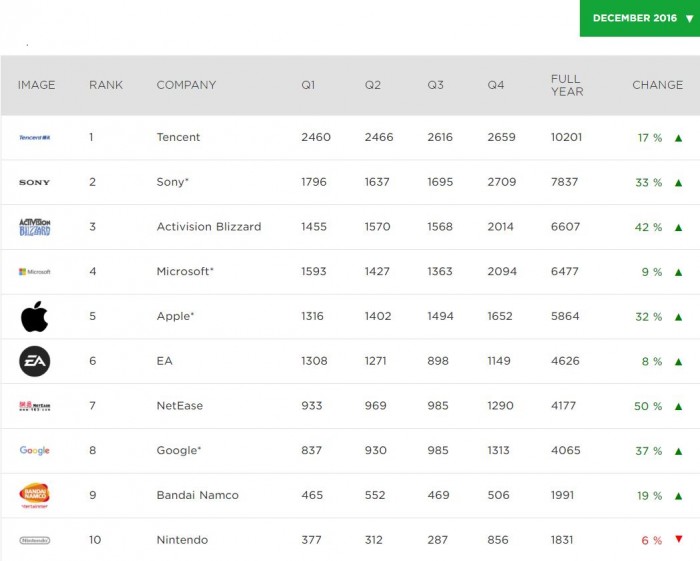Click the 50 % change for NetEase

coord(648,406)
